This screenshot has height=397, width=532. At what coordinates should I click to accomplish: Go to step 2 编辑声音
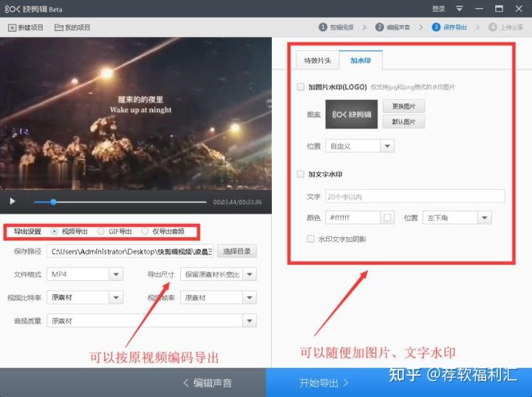(392, 27)
